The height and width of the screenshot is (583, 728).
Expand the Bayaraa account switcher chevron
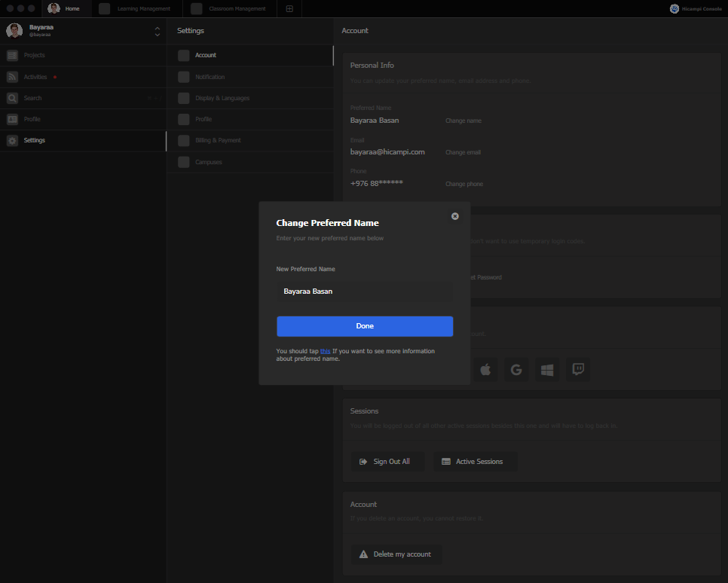(157, 31)
